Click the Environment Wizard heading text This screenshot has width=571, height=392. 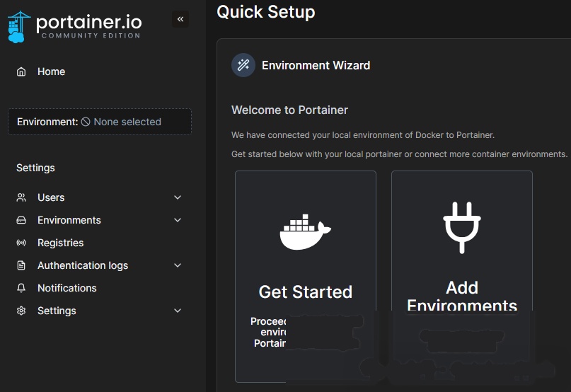[316, 65]
